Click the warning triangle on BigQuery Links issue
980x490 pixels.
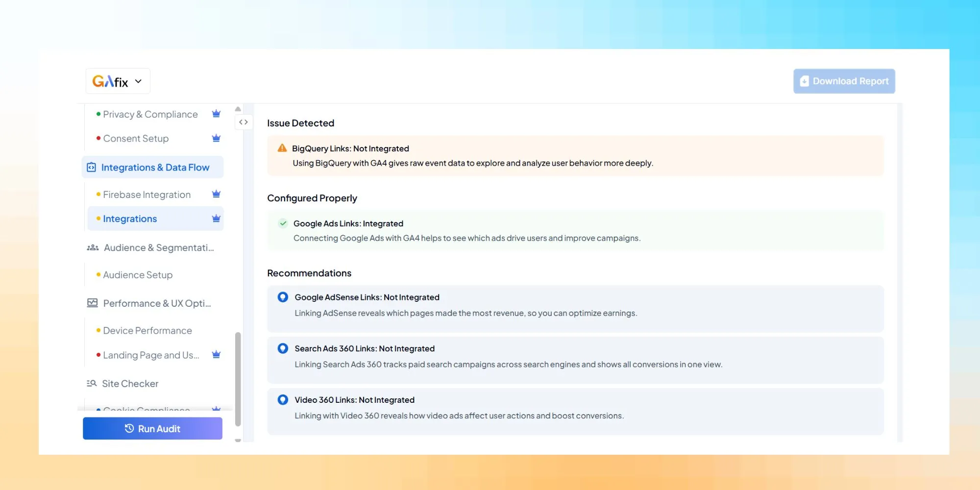(282, 148)
